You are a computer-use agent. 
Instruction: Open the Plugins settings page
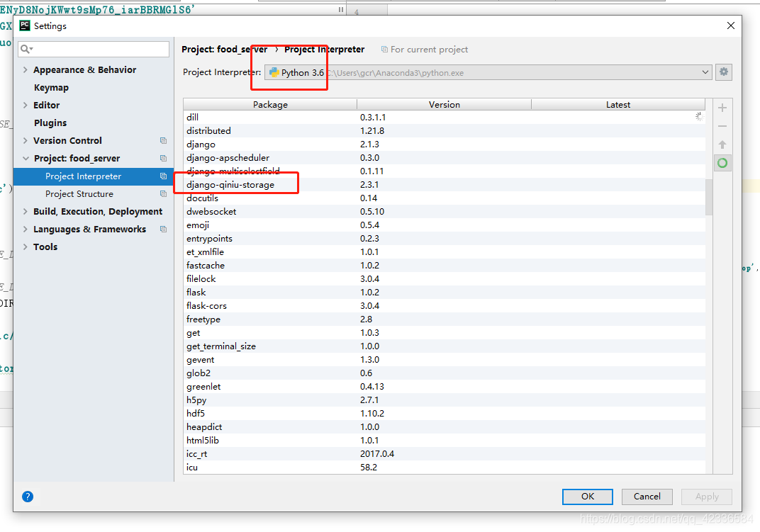[x=50, y=123]
